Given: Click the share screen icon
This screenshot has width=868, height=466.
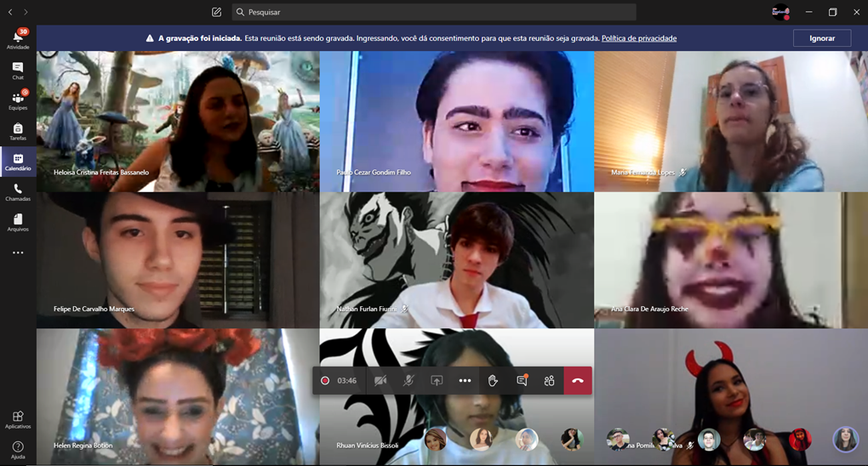Looking at the screenshot, I should pyautogui.click(x=437, y=381).
